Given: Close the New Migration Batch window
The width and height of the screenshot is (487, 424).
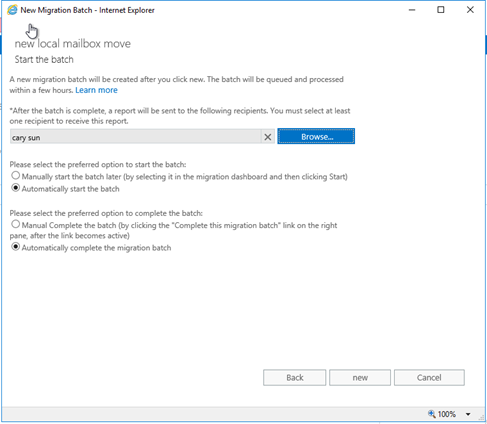Looking at the screenshot, I should coord(470,10).
